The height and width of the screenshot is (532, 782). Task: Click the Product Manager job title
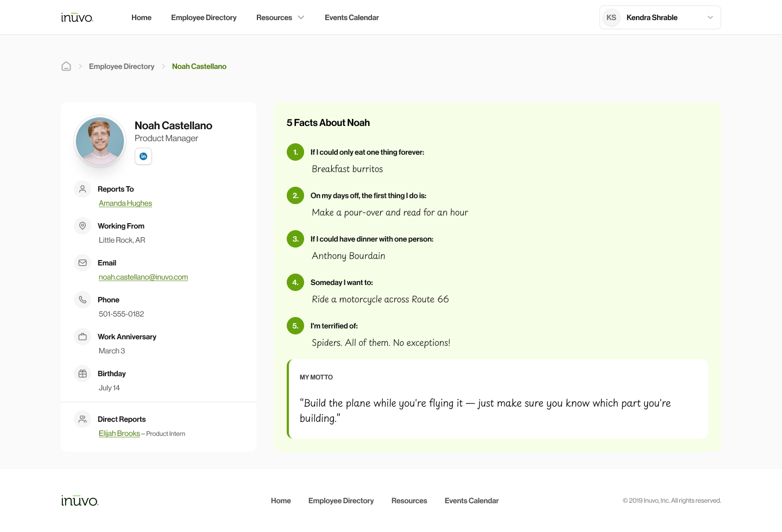pyautogui.click(x=166, y=138)
